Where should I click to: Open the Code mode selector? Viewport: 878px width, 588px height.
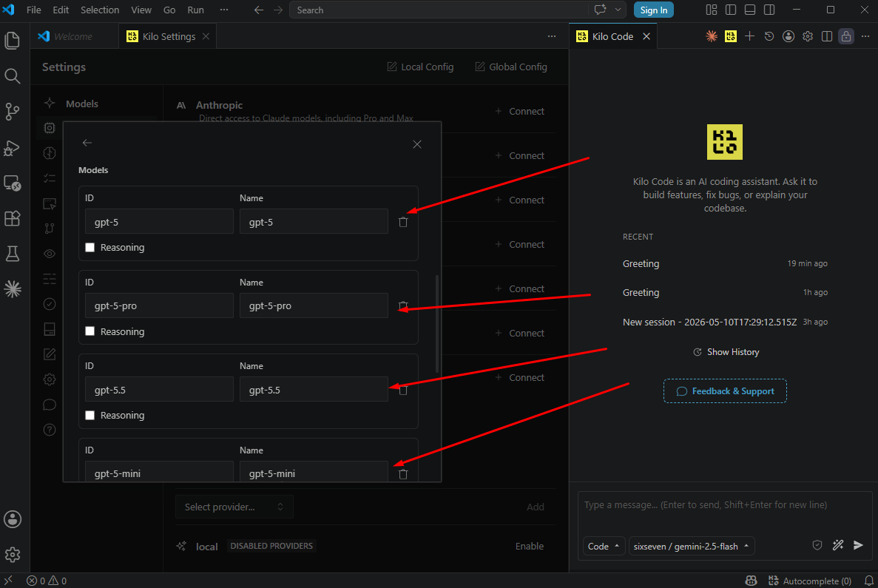click(604, 546)
